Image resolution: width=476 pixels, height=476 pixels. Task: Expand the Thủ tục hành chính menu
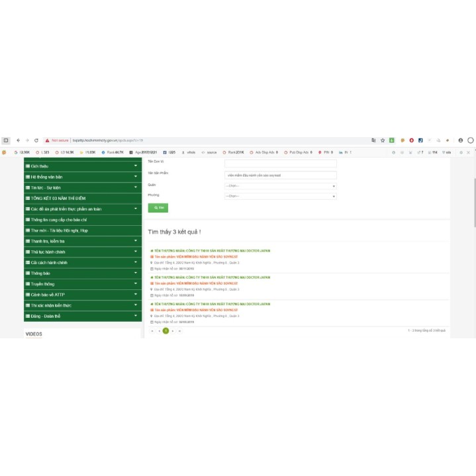coord(83,252)
